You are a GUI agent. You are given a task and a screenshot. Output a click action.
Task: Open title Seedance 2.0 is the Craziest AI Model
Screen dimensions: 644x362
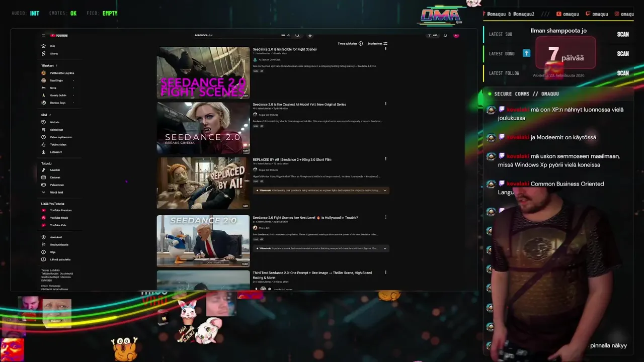point(299,104)
